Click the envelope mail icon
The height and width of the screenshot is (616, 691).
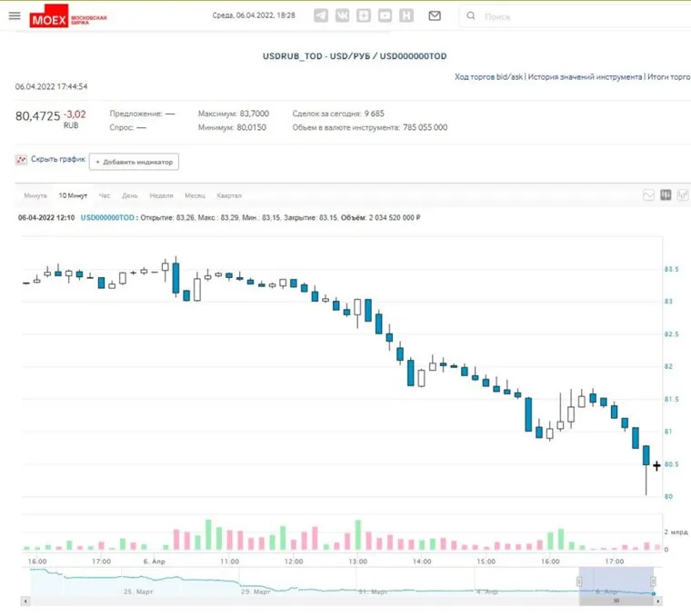pyautogui.click(x=435, y=15)
